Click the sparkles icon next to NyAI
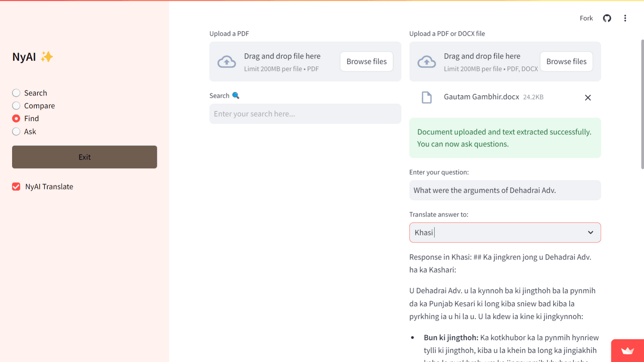This screenshot has width=644, height=362. 47,57
